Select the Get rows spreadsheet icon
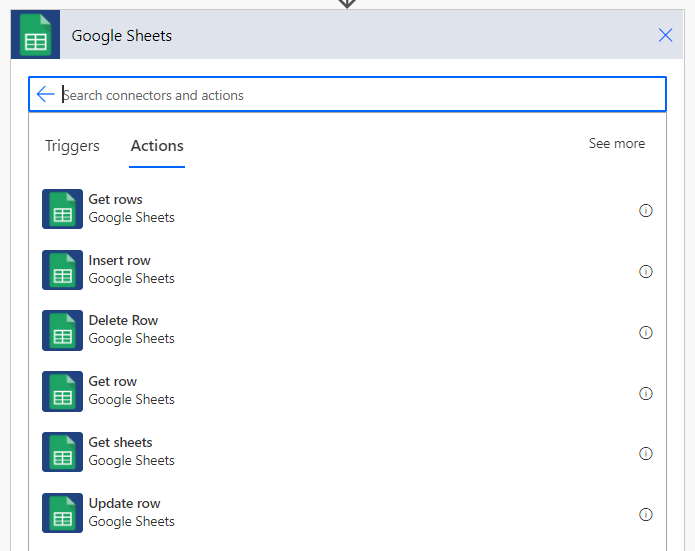Screen dimensions: 695x551 tap(62, 209)
